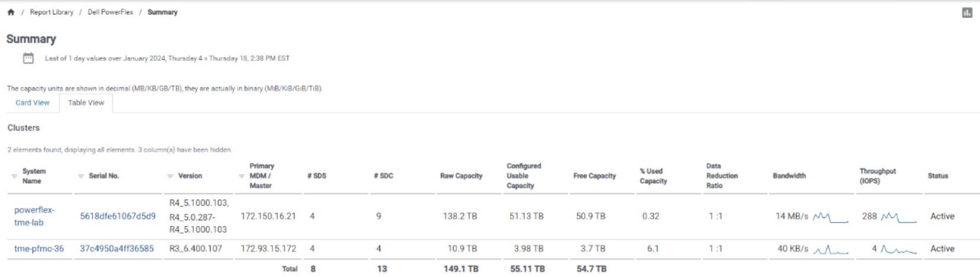Image resolution: width=980 pixels, height=277 pixels.
Task: Click the Summary breadcrumb item
Action: 163,12
